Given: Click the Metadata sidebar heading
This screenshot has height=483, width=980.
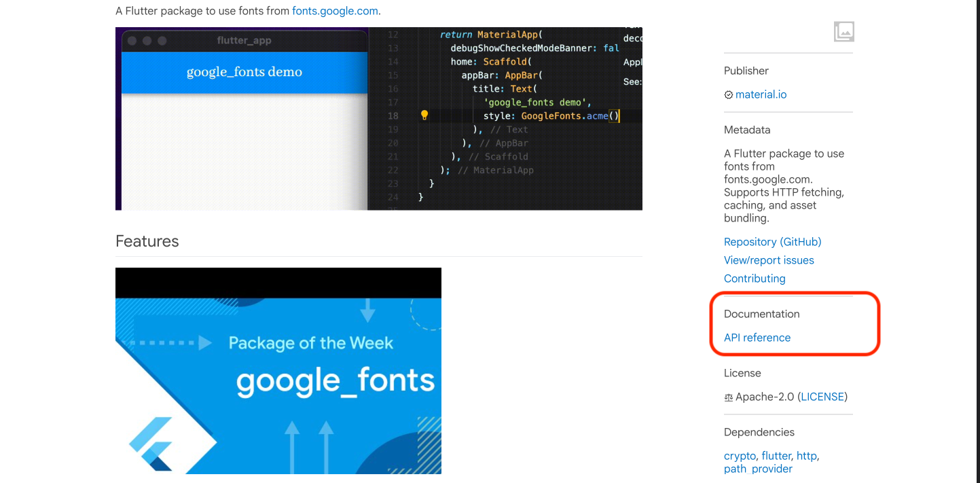Looking at the screenshot, I should 747,130.
